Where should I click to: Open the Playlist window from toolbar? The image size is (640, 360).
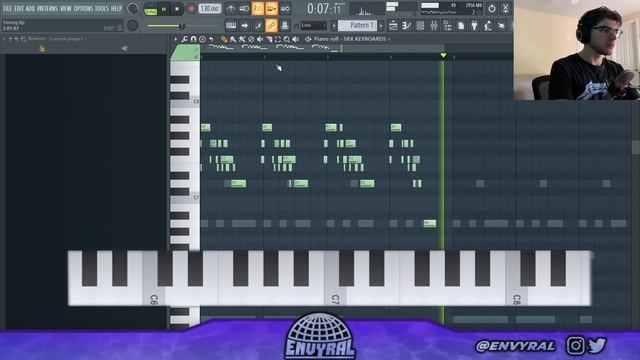393,25
